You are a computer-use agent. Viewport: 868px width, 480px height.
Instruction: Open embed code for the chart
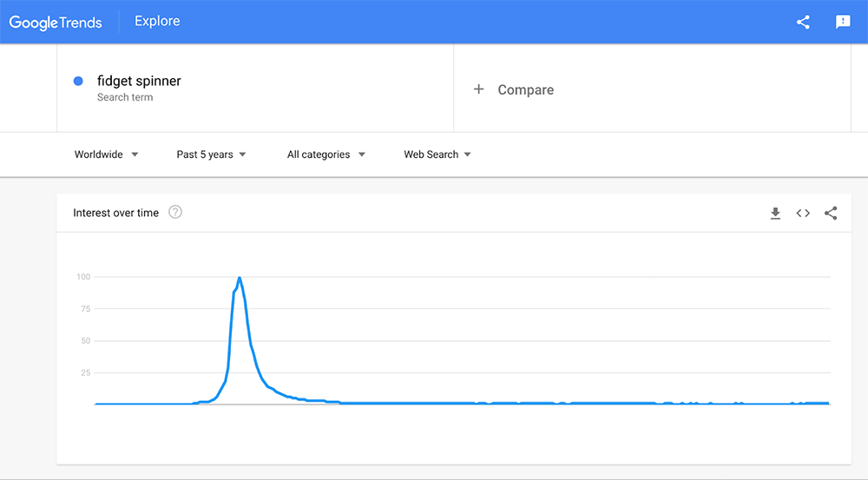(x=803, y=214)
